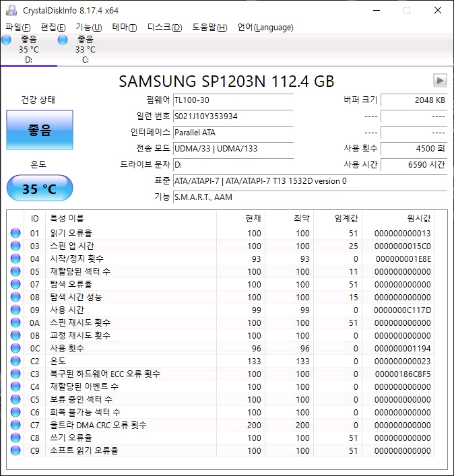Click the status orb for row 0B 교정 재시도 횟수
Image resolution: width=454 pixels, height=476 pixels.
[15, 335]
